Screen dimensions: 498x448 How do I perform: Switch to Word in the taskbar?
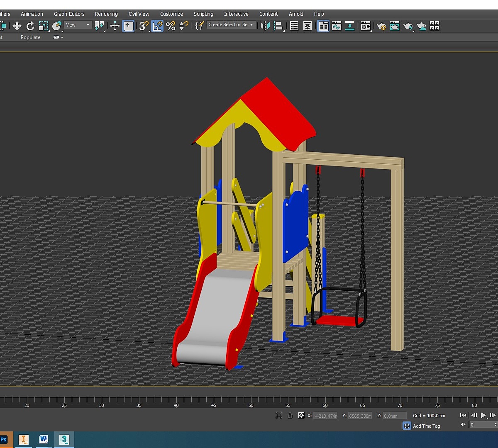44,439
